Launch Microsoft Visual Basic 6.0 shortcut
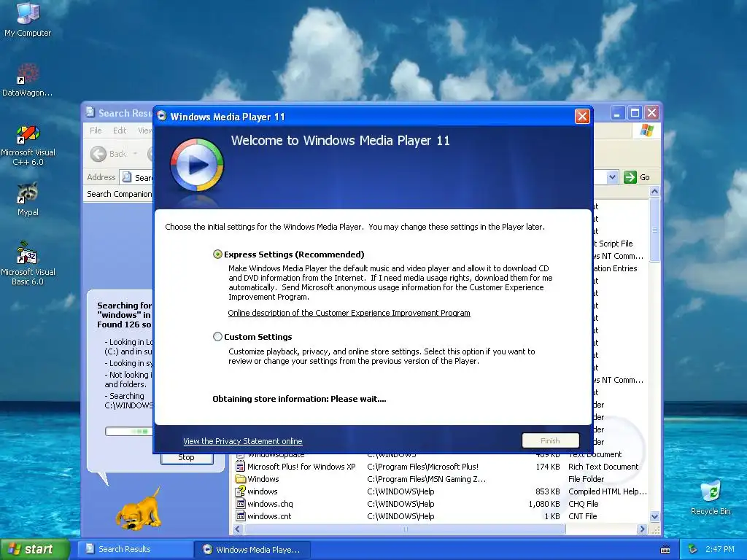 click(28, 263)
